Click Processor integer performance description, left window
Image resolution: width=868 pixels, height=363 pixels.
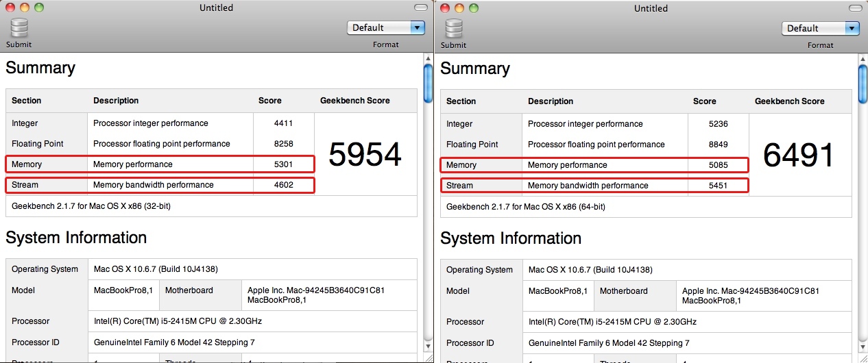click(x=151, y=123)
